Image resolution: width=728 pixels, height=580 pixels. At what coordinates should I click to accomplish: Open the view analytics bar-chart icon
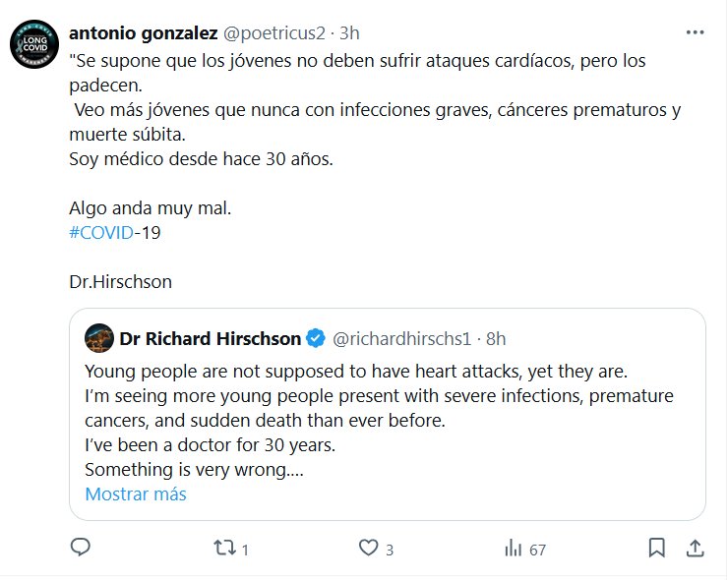513,549
